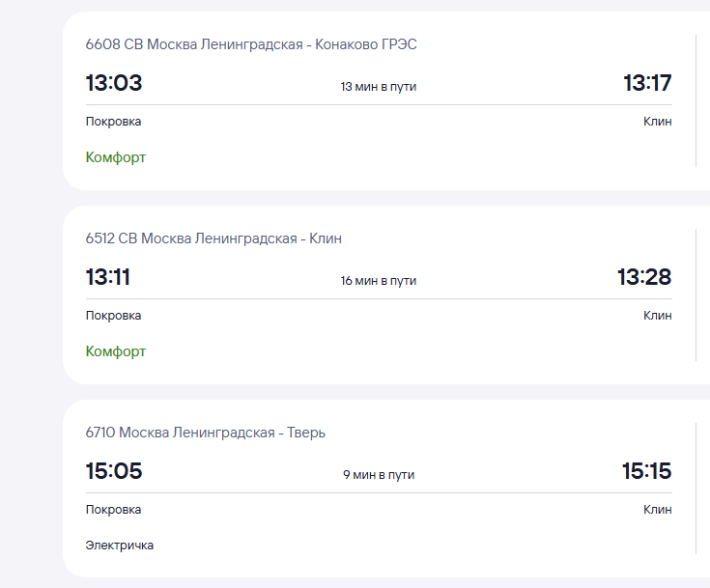
Task: Click the 15:05 departure time
Action: [114, 471]
